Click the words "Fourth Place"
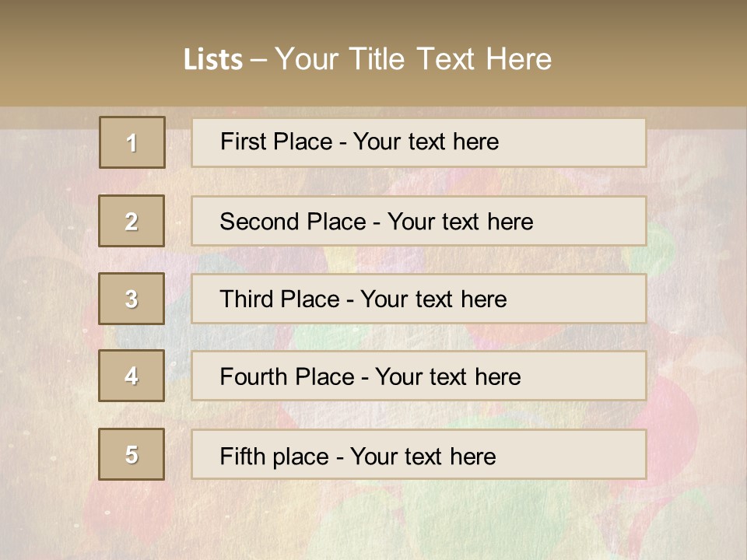 point(286,377)
